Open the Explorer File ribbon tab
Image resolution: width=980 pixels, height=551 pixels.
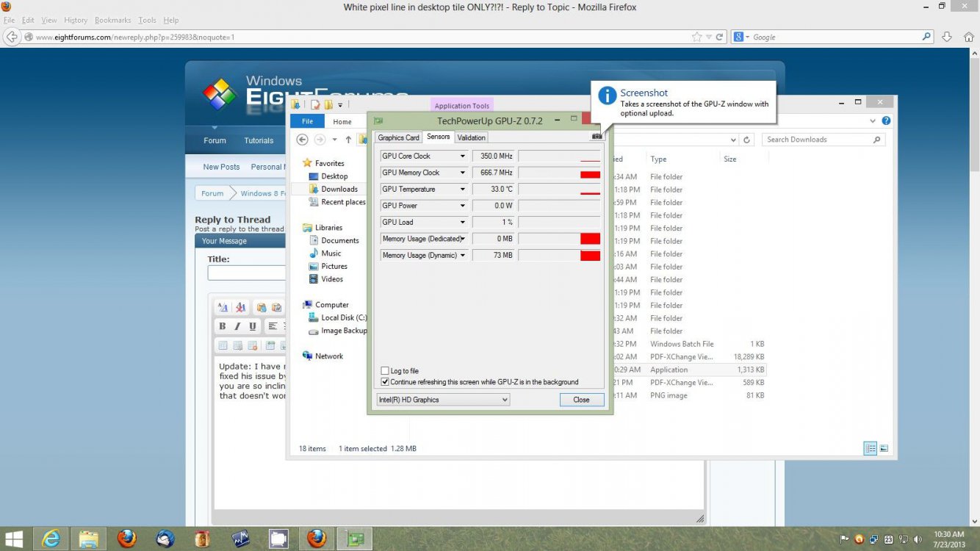point(307,121)
